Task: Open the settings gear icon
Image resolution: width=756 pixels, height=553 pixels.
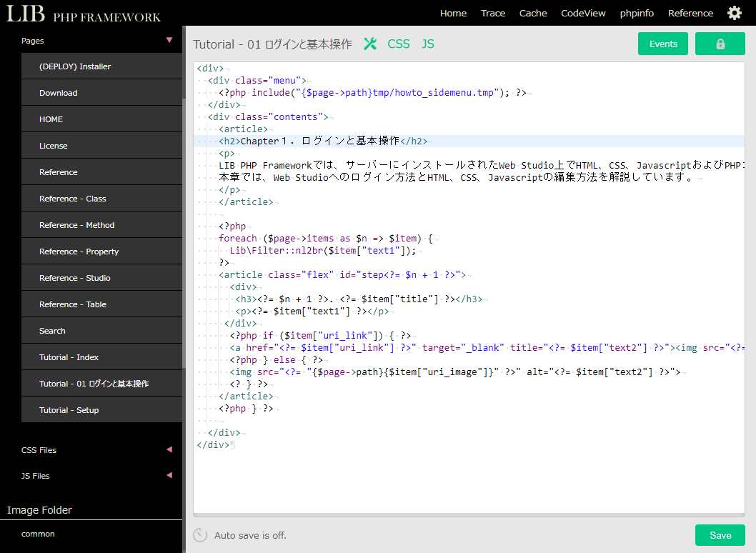Action: 735,13
